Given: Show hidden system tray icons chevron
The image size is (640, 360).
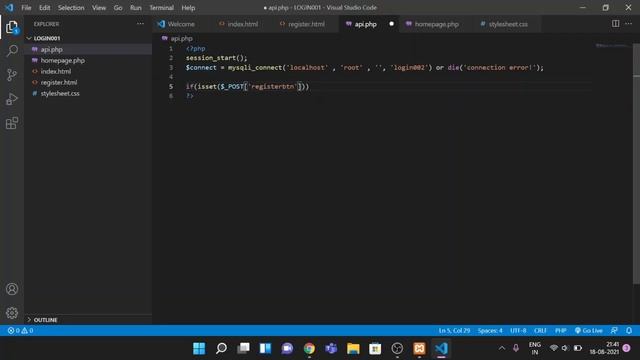Looking at the screenshot, I should (502, 348).
